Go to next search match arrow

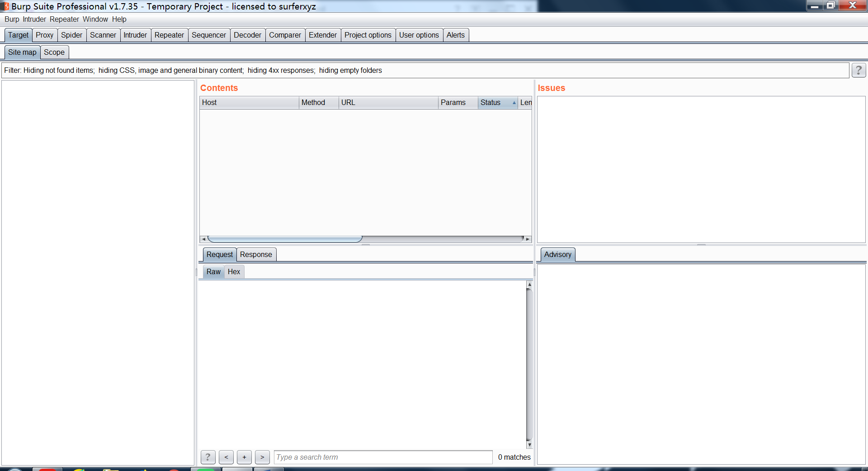pos(262,457)
